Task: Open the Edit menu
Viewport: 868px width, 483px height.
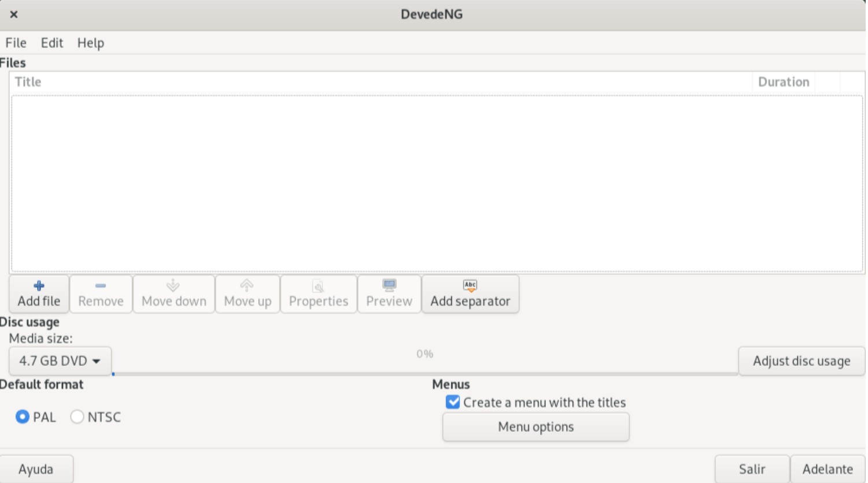Action: pyautogui.click(x=51, y=43)
